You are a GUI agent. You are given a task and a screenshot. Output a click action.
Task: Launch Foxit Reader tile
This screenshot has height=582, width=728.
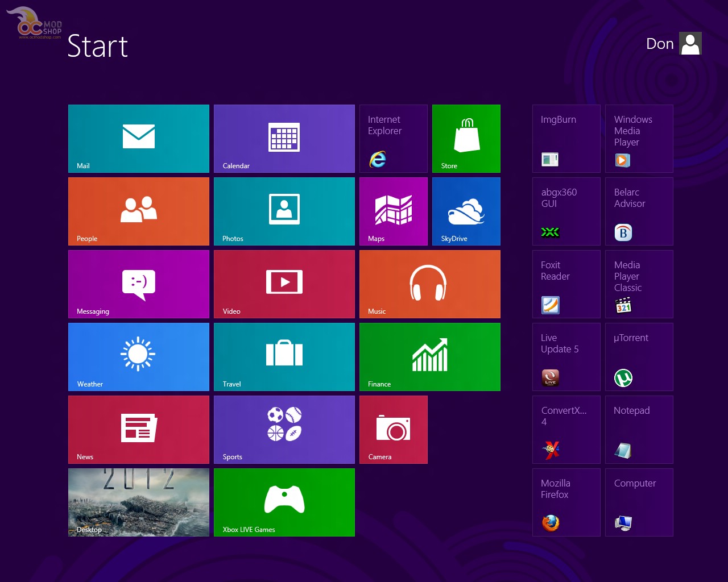[566, 284]
